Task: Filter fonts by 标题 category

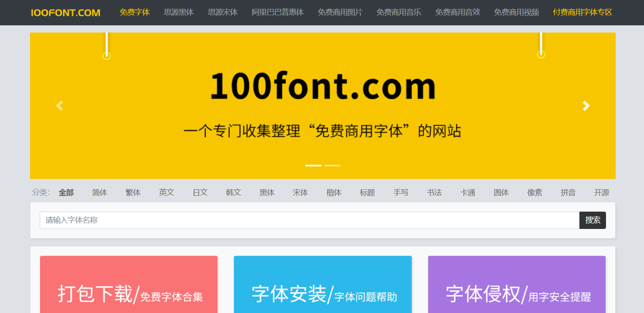Action: click(x=367, y=193)
